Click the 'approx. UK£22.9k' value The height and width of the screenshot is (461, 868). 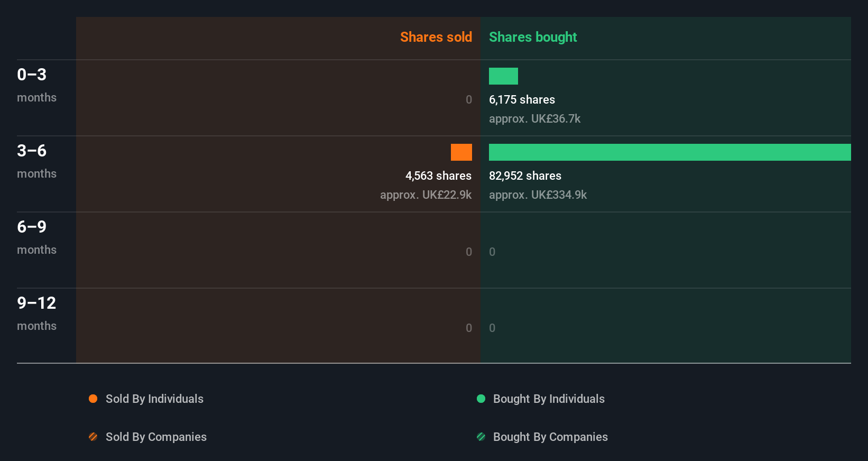click(x=426, y=195)
